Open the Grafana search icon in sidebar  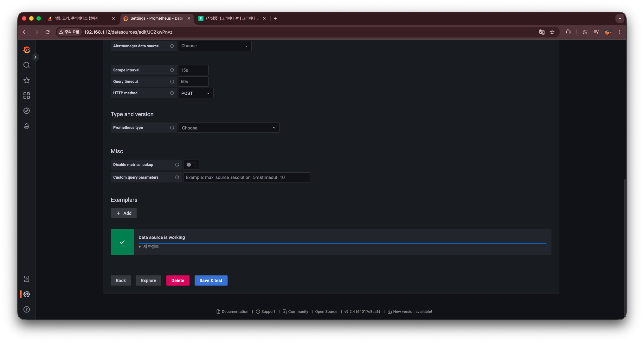[x=27, y=65]
